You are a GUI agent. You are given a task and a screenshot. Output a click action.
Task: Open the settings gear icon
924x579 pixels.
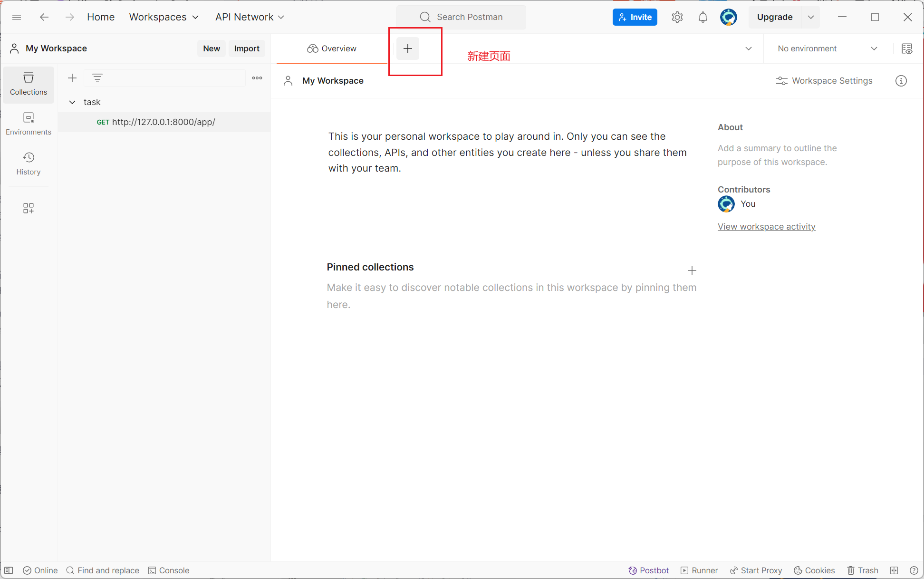(677, 17)
